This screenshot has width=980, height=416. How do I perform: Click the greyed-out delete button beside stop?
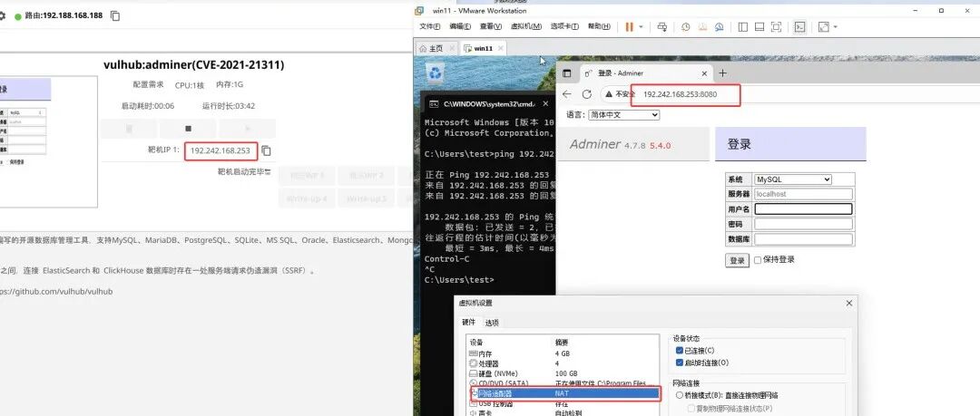click(130, 129)
